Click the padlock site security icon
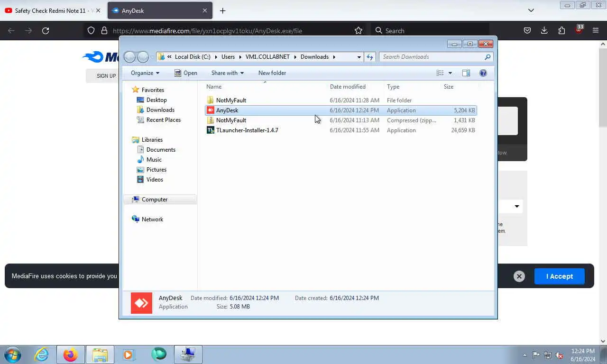 coord(104,31)
